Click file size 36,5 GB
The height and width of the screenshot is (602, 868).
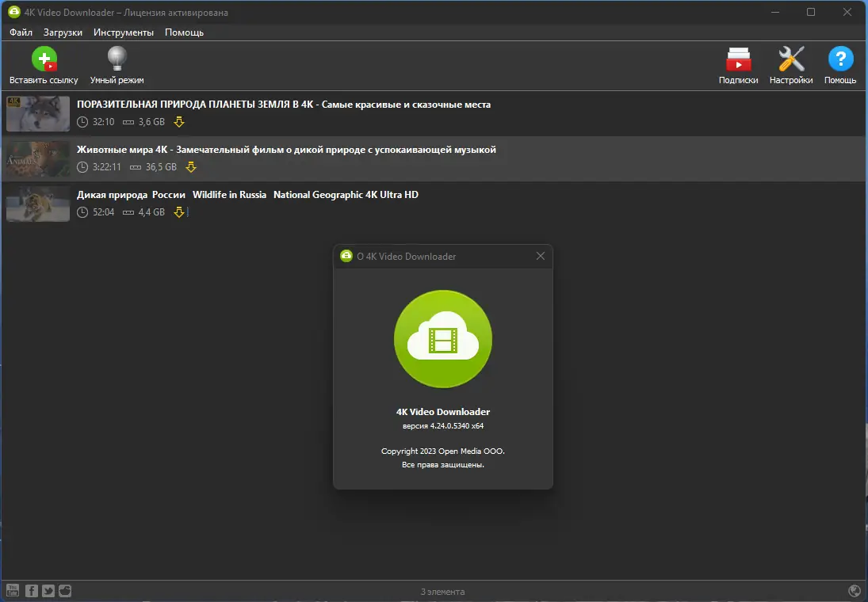point(161,167)
